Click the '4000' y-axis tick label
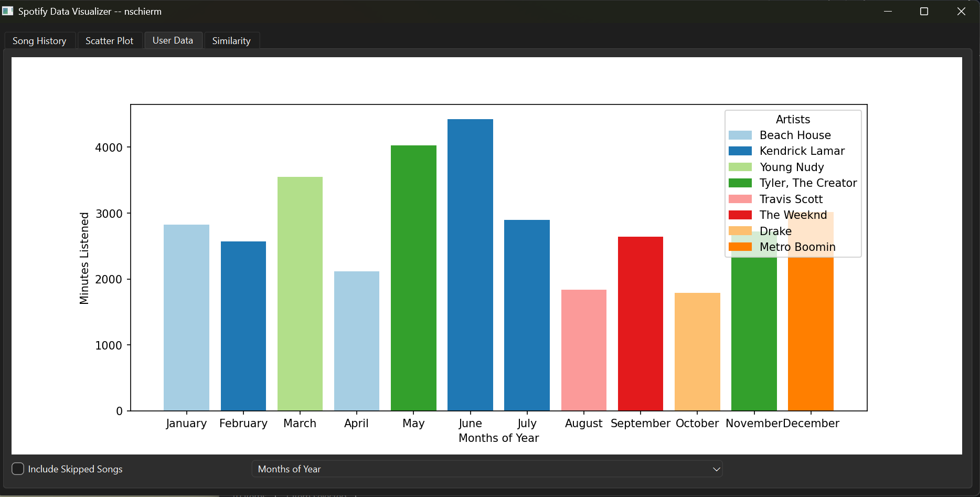 [109, 147]
